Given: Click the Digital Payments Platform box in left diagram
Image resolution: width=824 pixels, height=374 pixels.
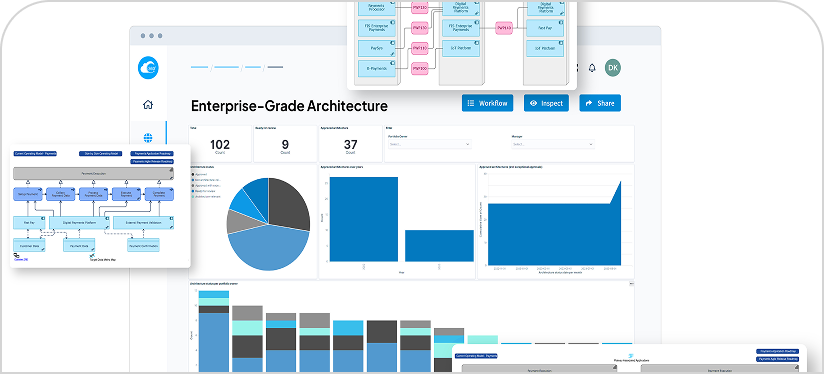Looking at the screenshot, I should (80, 222).
